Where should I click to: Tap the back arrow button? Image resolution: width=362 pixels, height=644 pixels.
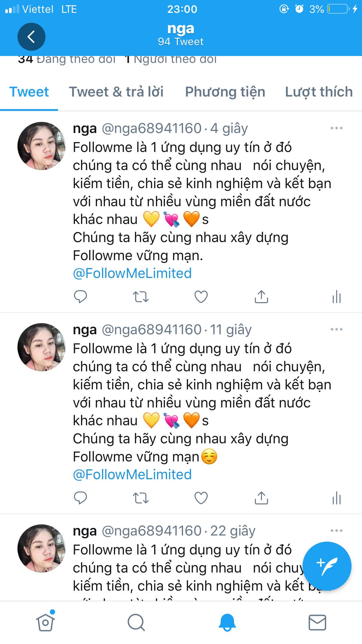(31, 37)
